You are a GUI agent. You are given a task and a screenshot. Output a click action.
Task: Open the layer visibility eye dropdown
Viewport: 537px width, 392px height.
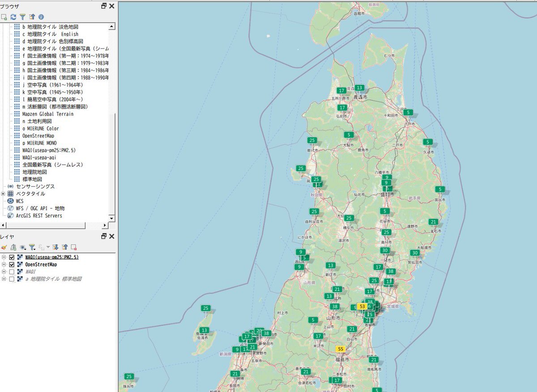click(x=23, y=247)
